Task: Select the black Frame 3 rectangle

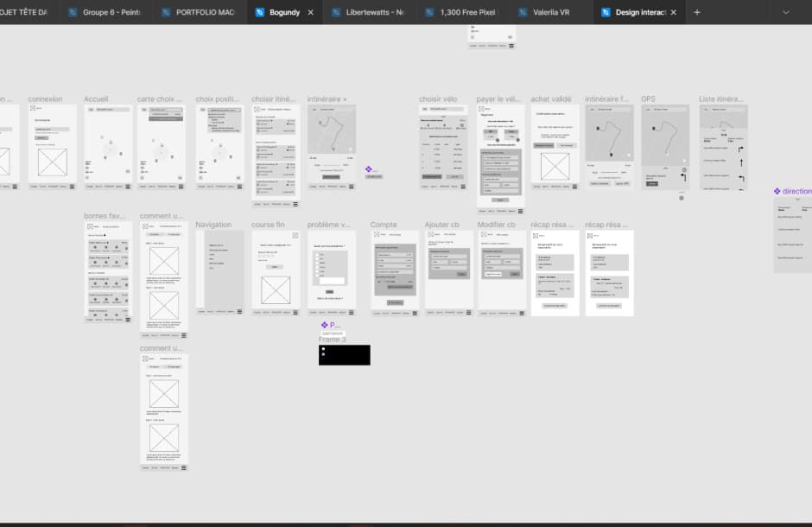Action: [344, 355]
